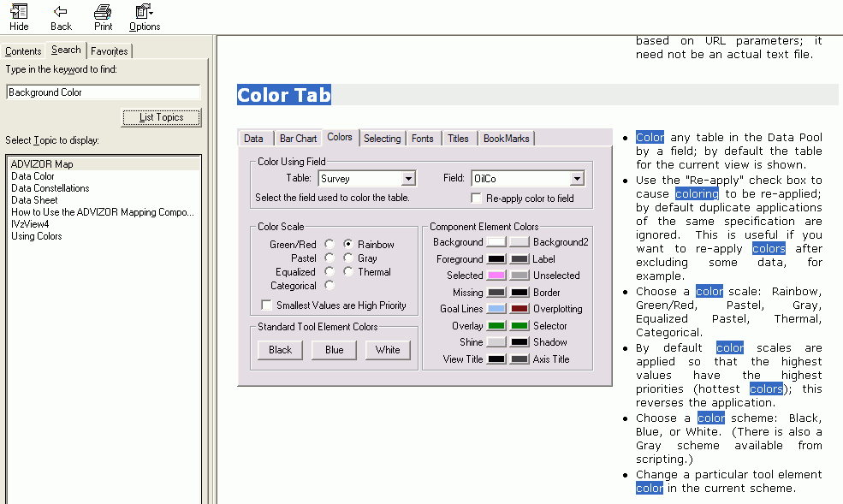Select Data Sheet topic
This screenshot has height=504, width=843.
pyautogui.click(x=34, y=200)
